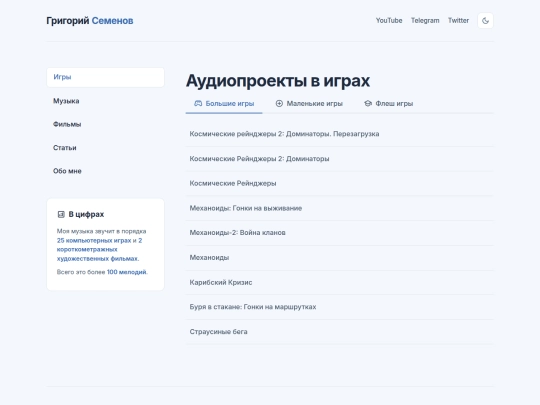This screenshot has width=540, height=405.
Task: Click the Аудиопроекты в играх heading
Action: [278, 81]
